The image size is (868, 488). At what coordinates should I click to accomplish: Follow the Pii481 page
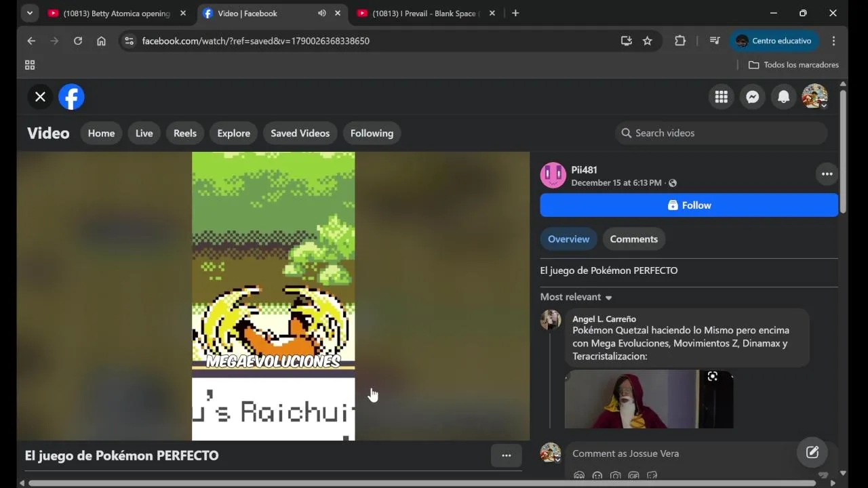pos(689,205)
